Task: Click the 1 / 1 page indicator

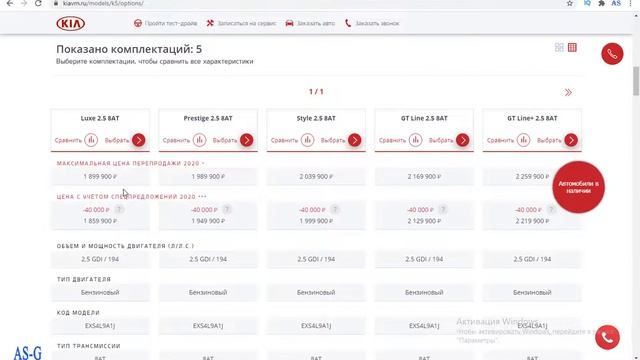Action: (316, 92)
